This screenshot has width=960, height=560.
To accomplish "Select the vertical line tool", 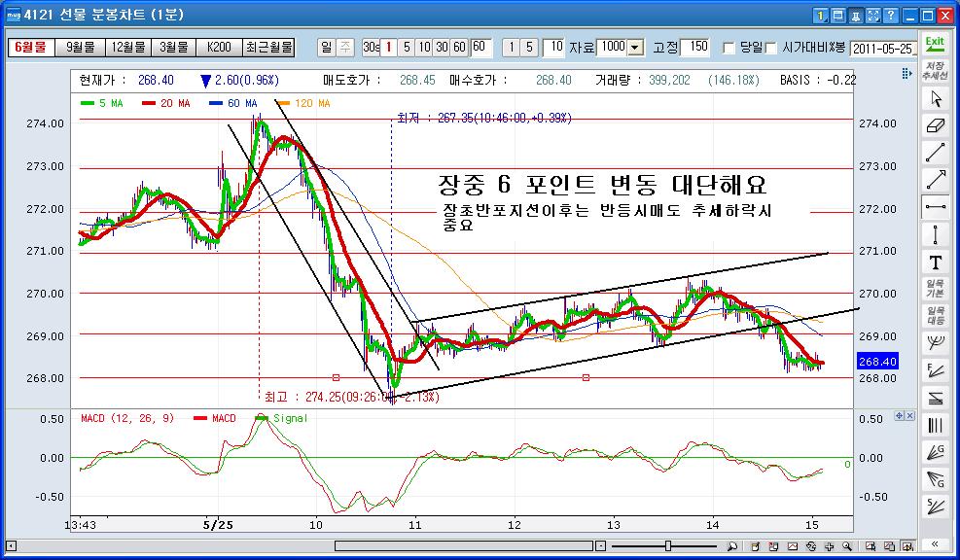I will pos(936,234).
